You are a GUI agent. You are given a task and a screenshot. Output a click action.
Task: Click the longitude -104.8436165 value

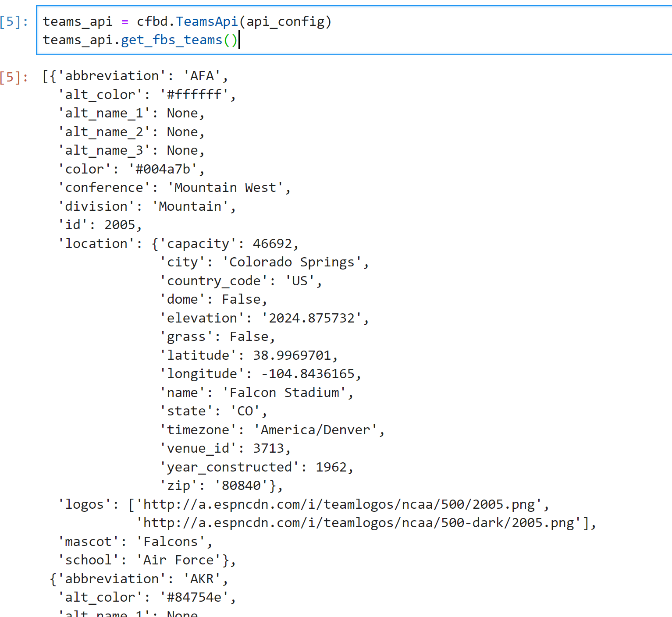pos(308,374)
